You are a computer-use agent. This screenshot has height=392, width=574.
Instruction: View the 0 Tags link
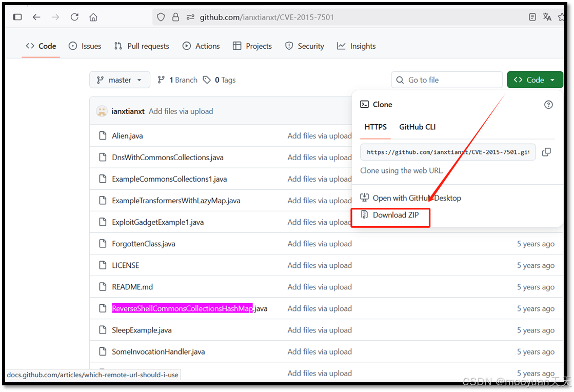click(220, 80)
